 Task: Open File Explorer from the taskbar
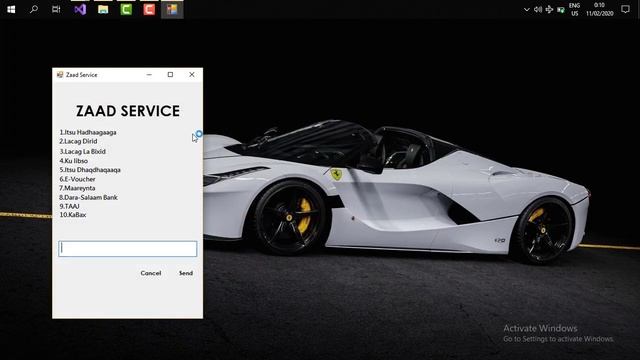point(103,9)
